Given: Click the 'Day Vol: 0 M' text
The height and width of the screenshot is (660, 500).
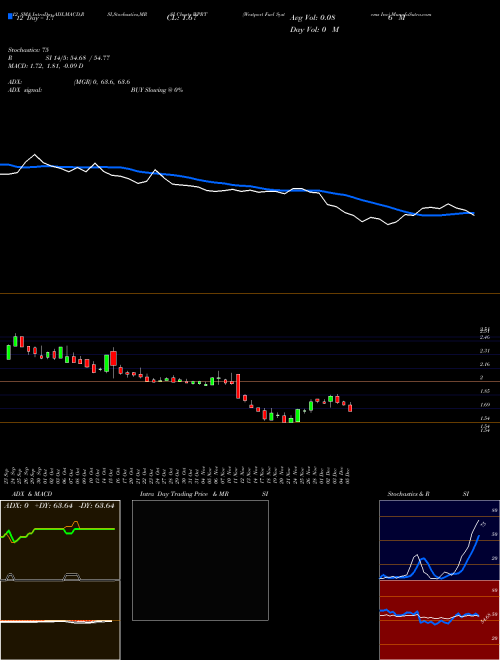Looking at the screenshot, I should point(314,30).
